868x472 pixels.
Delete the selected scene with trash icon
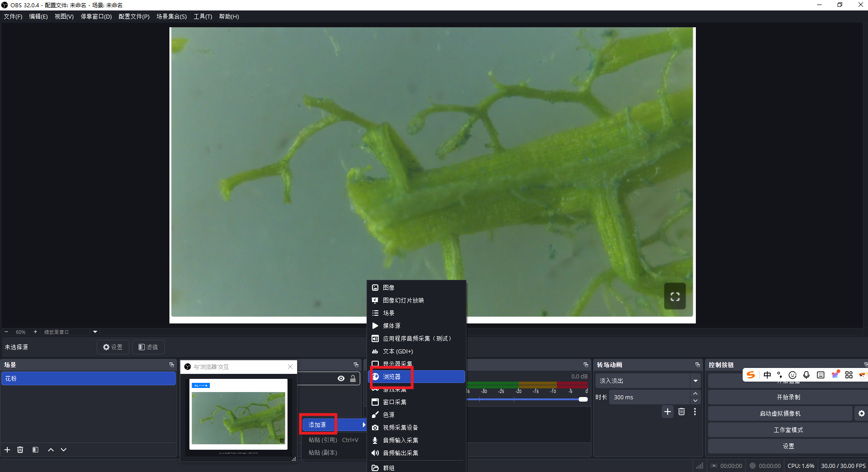coord(20,450)
